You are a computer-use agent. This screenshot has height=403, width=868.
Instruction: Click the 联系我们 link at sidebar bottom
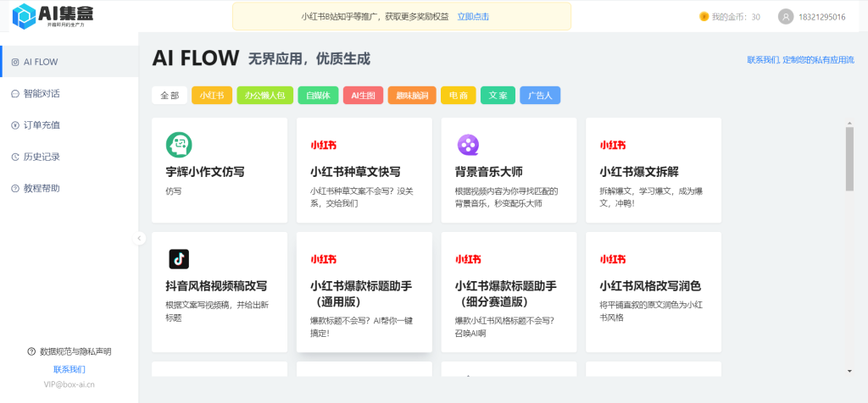point(69,369)
